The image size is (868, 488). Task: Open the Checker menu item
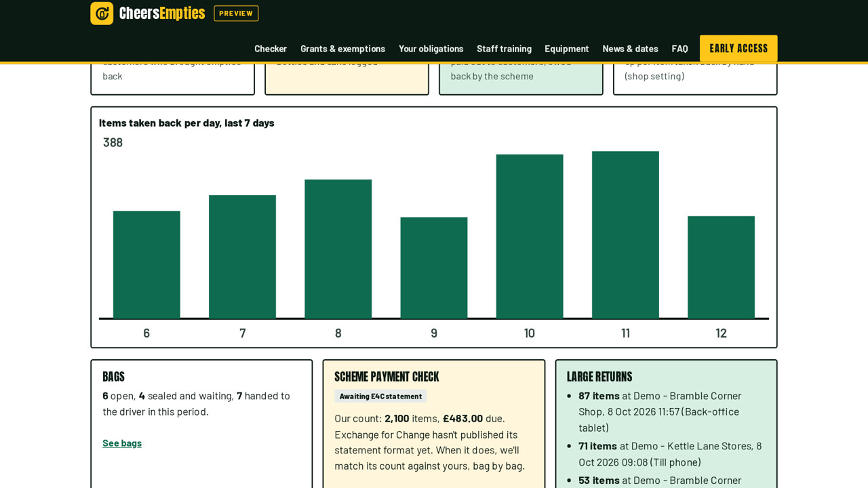271,49
